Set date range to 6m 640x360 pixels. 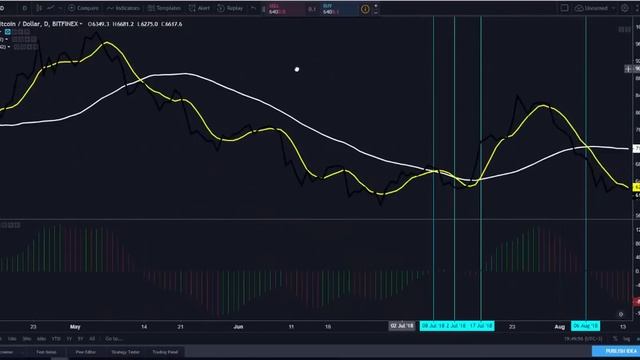(41, 339)
